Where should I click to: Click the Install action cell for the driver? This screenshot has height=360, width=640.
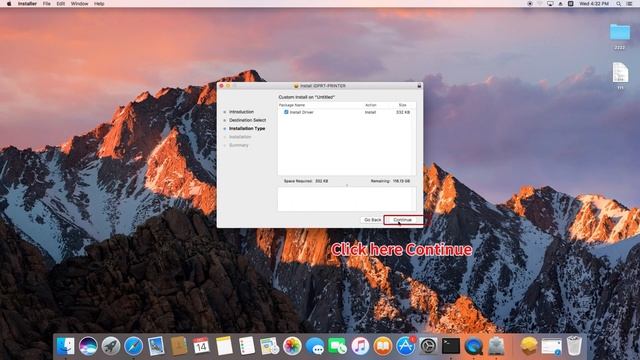pos(370,112)
